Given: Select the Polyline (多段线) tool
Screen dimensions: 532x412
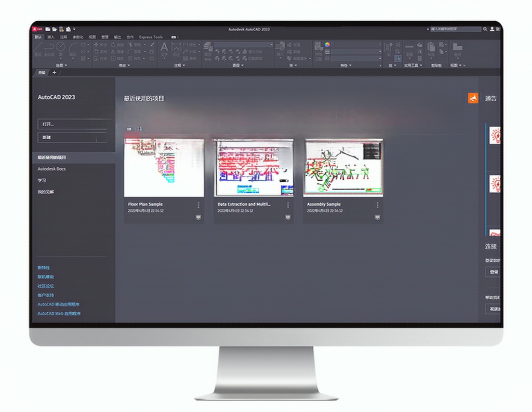Looking at the screenshot, I should (49, 49).
